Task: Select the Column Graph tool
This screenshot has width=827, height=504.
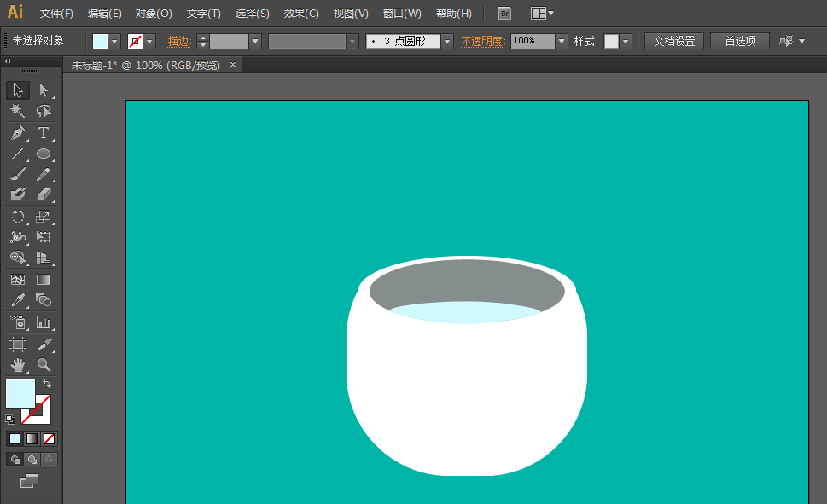Action: pos(44,322)
